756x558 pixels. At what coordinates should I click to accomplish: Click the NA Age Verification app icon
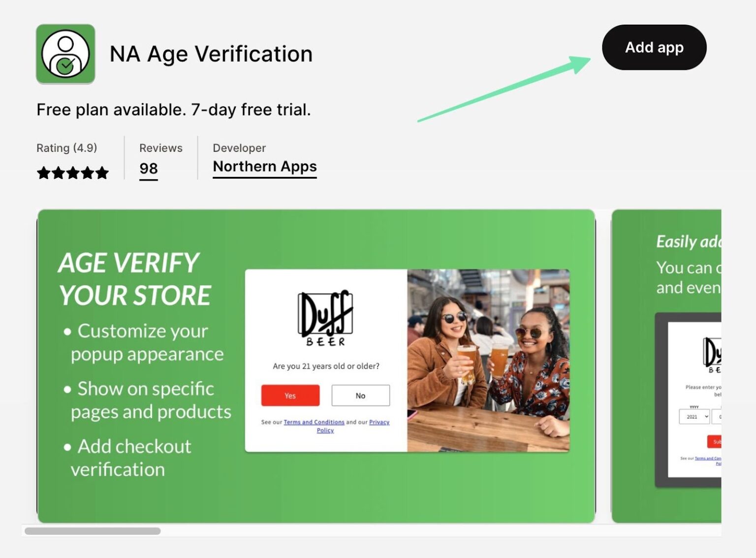(65, 53)
